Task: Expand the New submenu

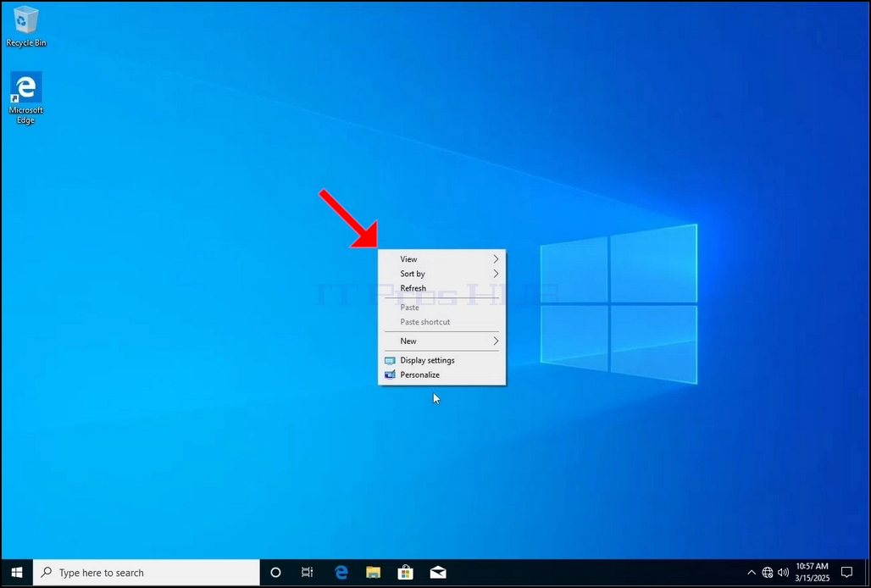Action: pyautogui.click(x=442, y=341)
